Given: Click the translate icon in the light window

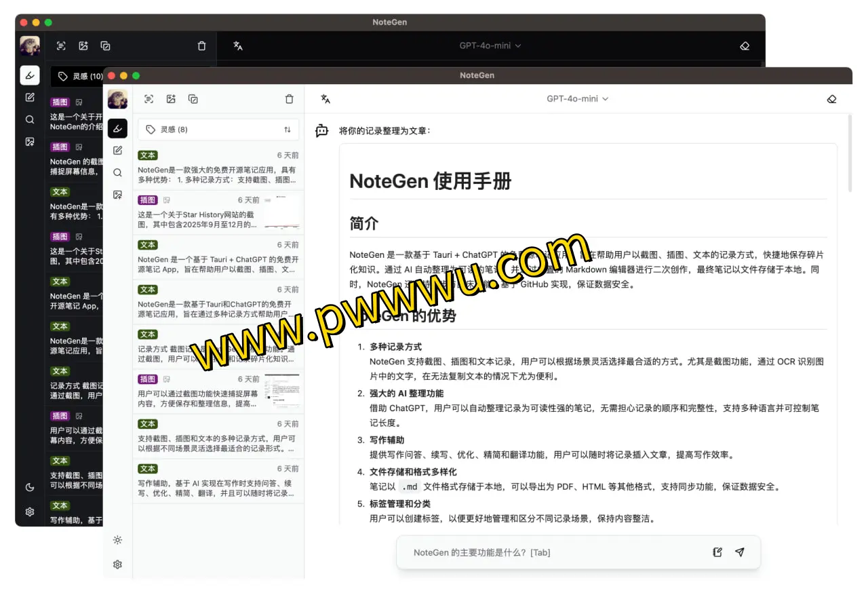Looking at the screenshot, I should click(x=325, y=99).
